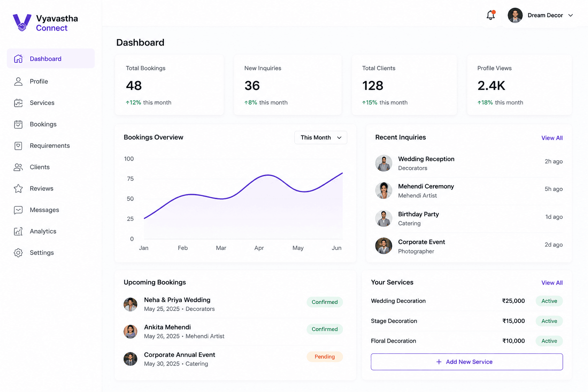Select the Floral Decoration service name
Image resolution: width=588 pixels, height=392 pixels.
393,341
